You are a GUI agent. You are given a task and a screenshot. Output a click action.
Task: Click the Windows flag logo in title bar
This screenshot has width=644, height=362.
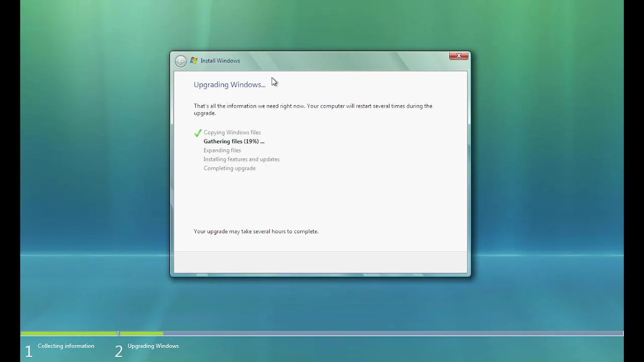(194, 61)
